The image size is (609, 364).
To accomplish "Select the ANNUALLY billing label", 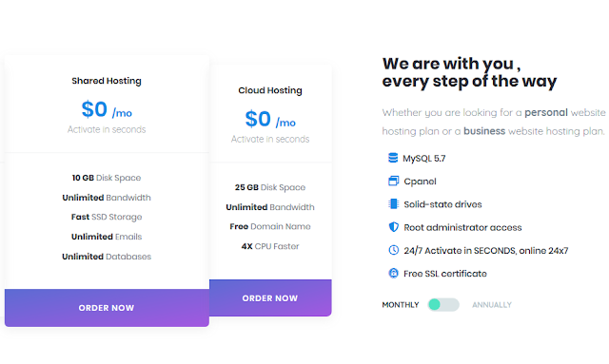I will coord(492,305).
